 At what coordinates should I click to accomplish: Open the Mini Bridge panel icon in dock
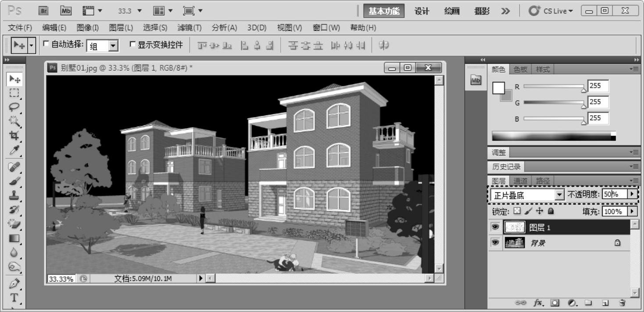[x=476, y=80]
